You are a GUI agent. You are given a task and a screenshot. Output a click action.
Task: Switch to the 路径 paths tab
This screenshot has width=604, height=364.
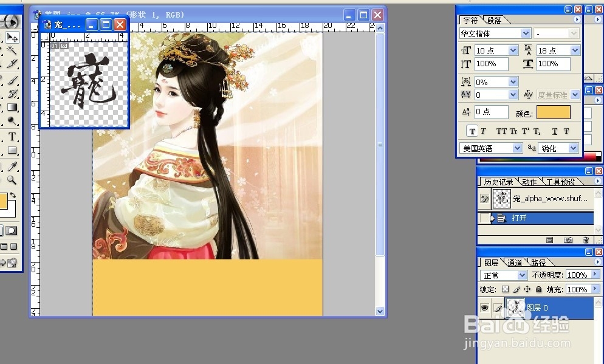point(538,263)
